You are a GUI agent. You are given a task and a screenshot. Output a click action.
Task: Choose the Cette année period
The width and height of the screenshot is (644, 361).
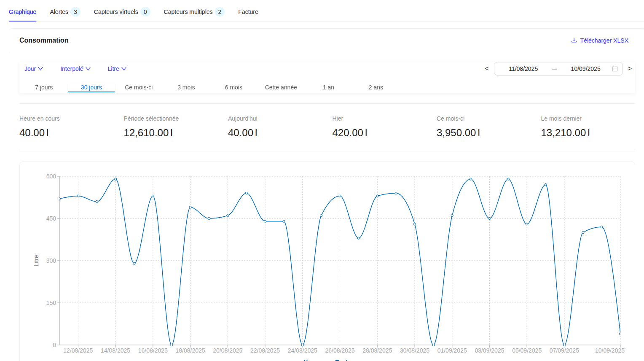click(x=281, y=87)
